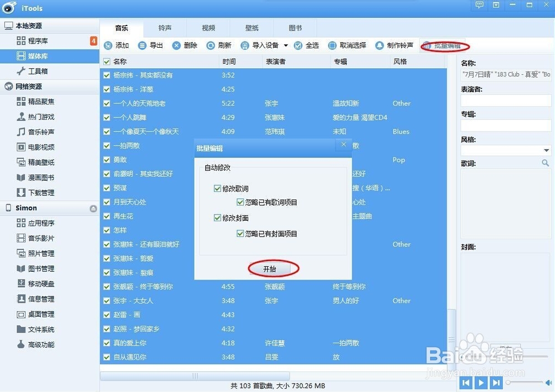
Task: Switch to the 音乐 tab
Action: coord(122,28)
